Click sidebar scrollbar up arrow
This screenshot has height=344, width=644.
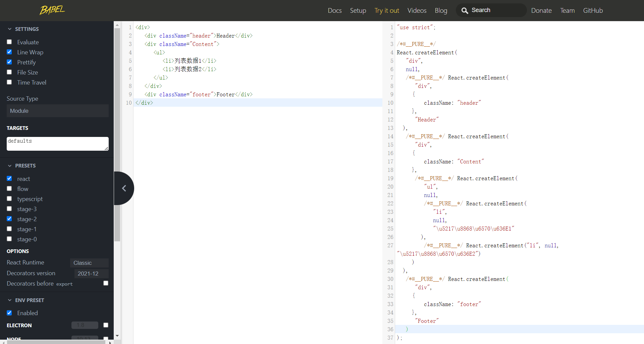coord(117,25)
